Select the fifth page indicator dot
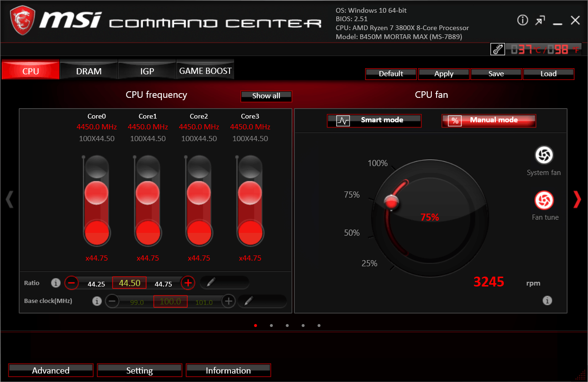This screenshot has width=588, height=382. (319, 325)
